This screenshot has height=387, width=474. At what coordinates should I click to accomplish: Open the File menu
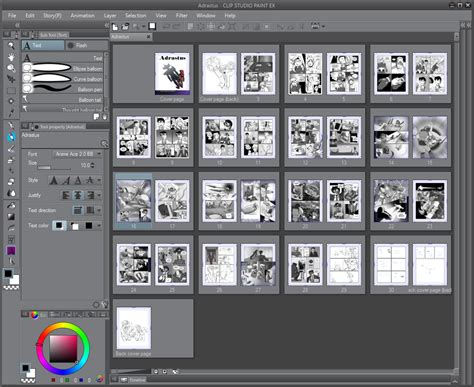pyautogui.click(x=12, y=15)
